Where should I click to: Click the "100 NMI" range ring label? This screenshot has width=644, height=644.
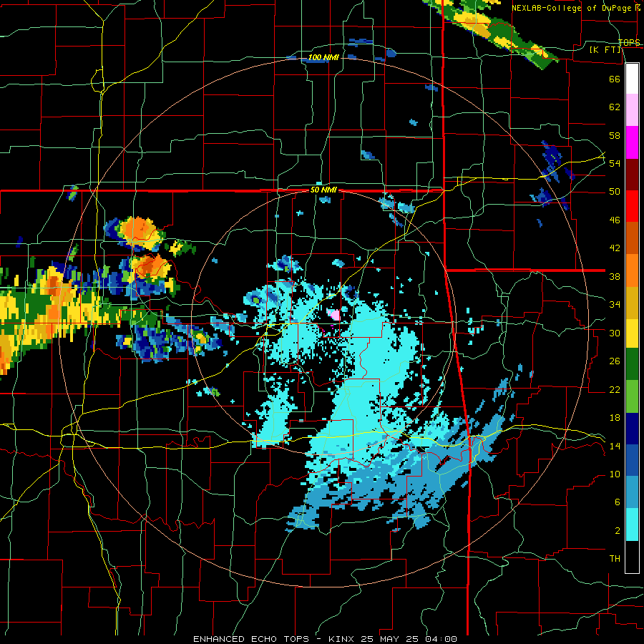tap(323, 57)
